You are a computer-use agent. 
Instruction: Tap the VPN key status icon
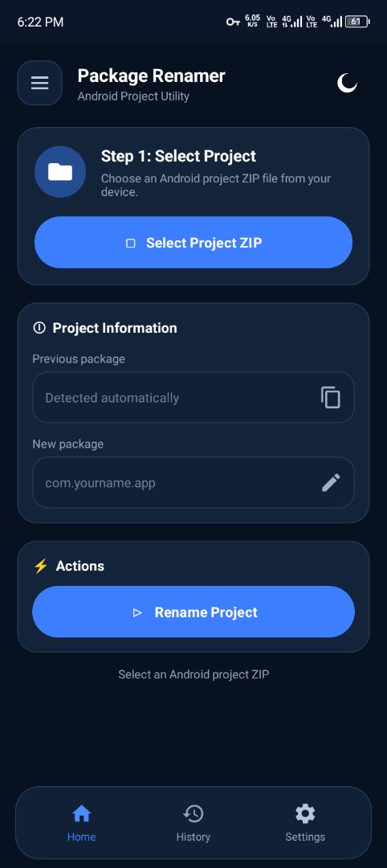pyautogui.click(x=234, y=22)
